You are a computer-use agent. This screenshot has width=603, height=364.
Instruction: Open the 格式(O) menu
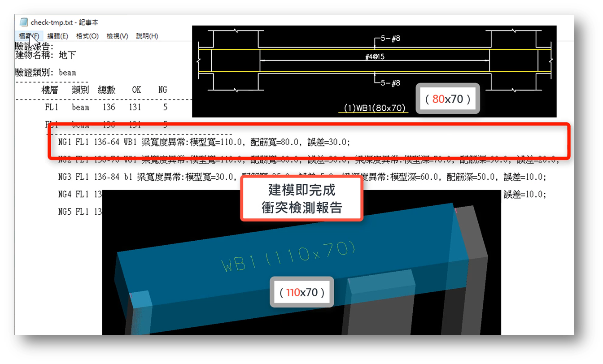[x=87, y=36]
